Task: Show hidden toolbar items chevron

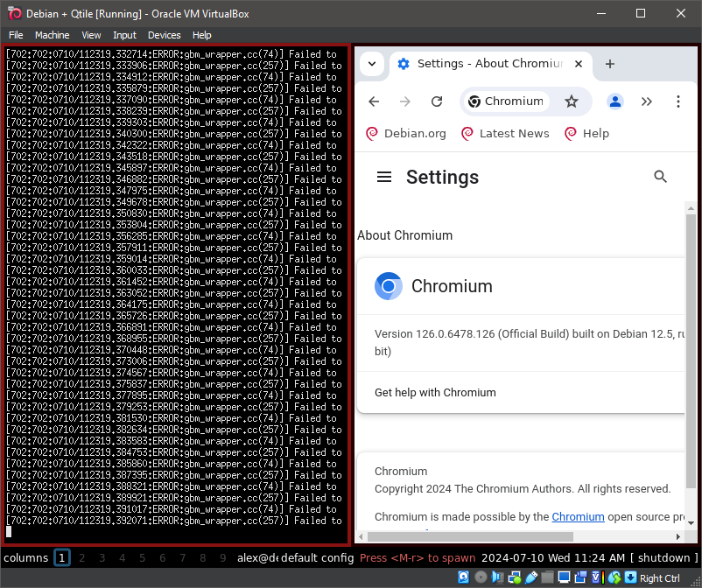Action: tap(647, 101)
